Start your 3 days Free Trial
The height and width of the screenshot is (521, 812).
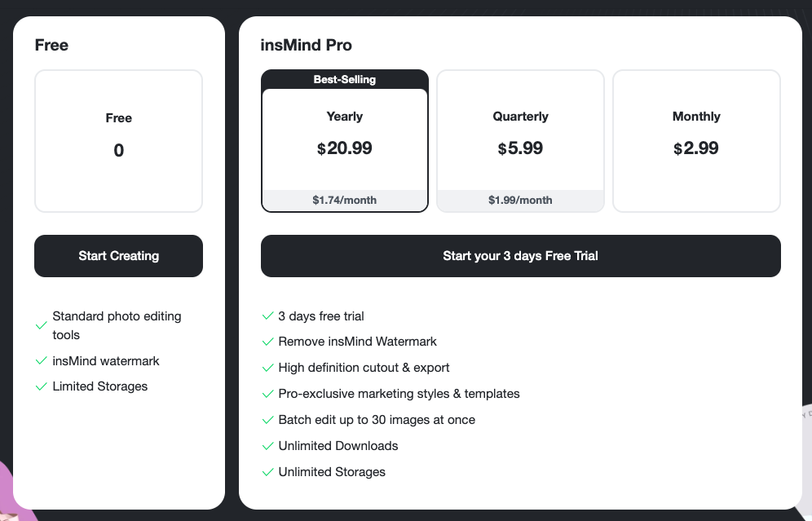[520, 255]
